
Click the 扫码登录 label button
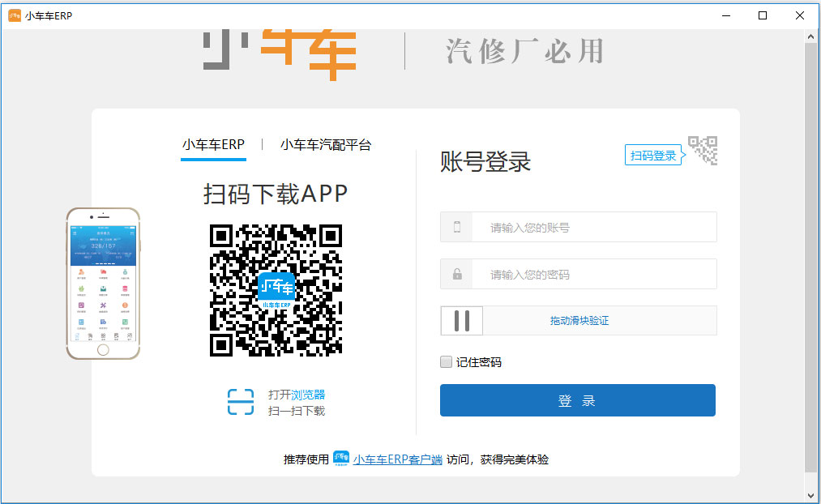tap(654, 156)
